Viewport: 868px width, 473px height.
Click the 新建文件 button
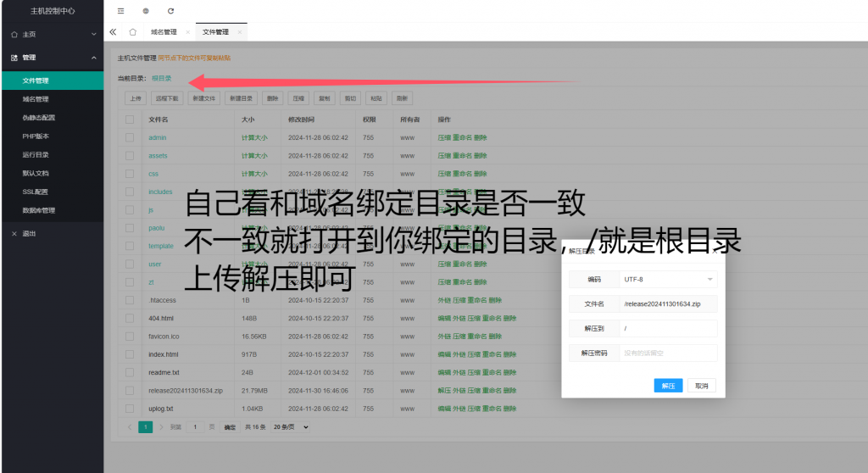click(x=203, y=98)
